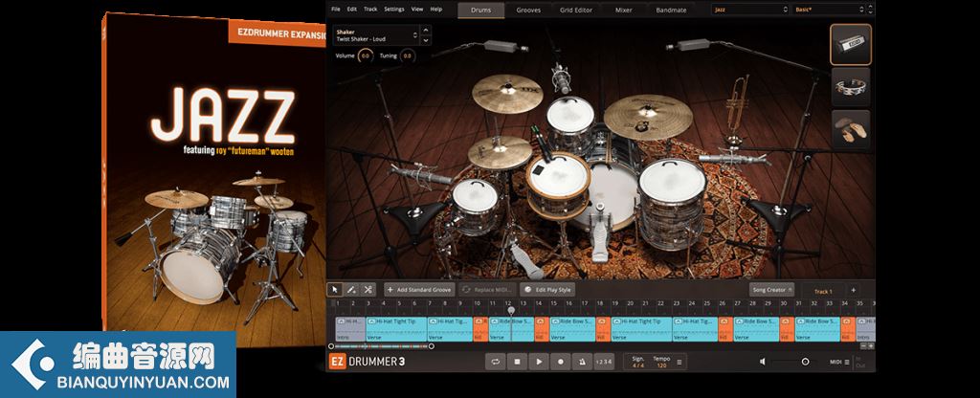Toggle the metronome

[x=581, y=361]
